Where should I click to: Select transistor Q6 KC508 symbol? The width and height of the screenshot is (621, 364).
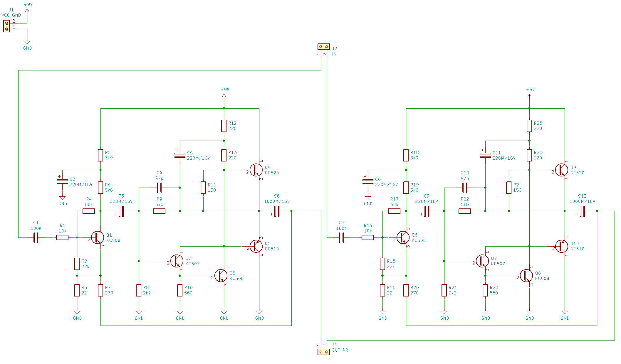(x=403, y=237)
